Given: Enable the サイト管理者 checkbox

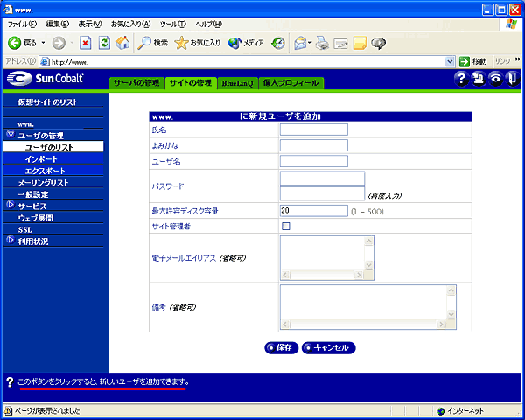Looking at the screenshot, I should [x=285, y=226].
